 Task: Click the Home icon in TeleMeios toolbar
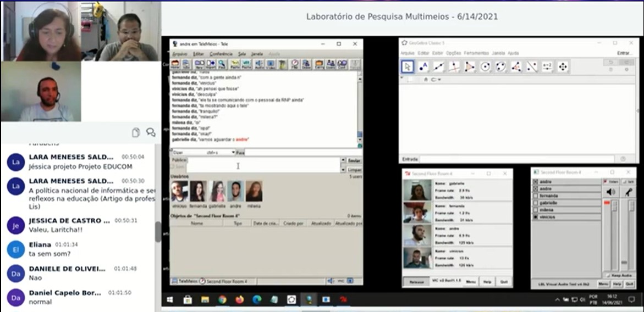coord(175,64)
